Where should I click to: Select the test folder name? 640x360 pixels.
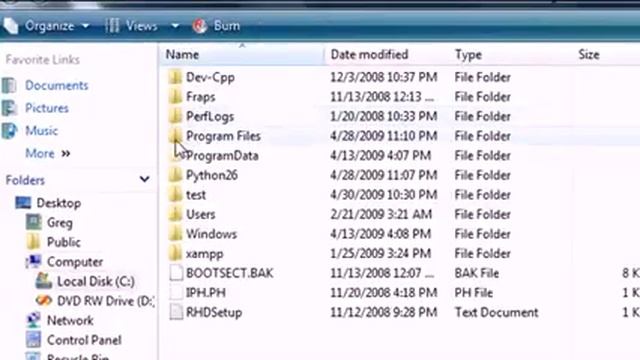196,195
